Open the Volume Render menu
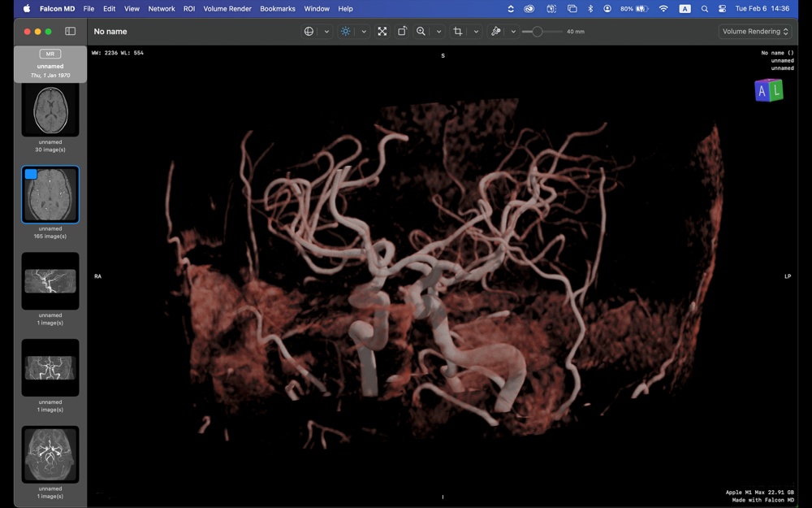Image resolution: width=812 pixels, height=508 pixels. pyautogui.click(x=227, y=9)
